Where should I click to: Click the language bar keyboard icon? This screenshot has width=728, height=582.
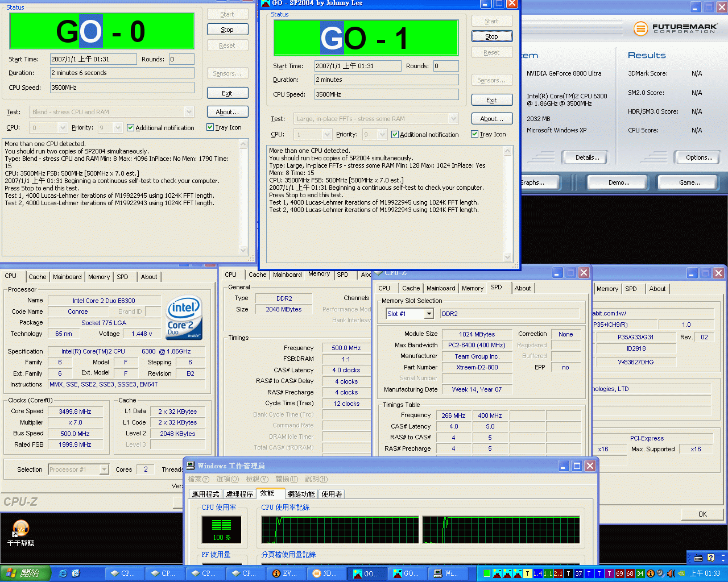tap(698, 558)
